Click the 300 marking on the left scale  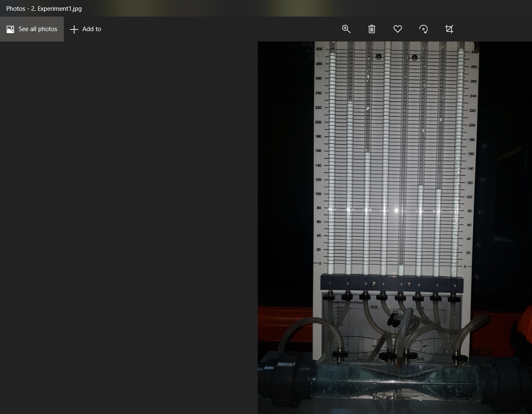pyautogui.click(x=319, y=49)
